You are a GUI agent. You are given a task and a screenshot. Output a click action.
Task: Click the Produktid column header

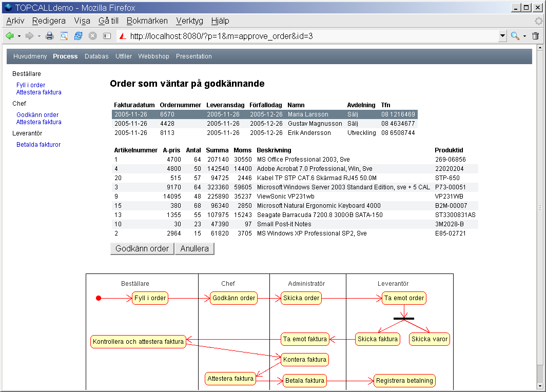(449, 150)
